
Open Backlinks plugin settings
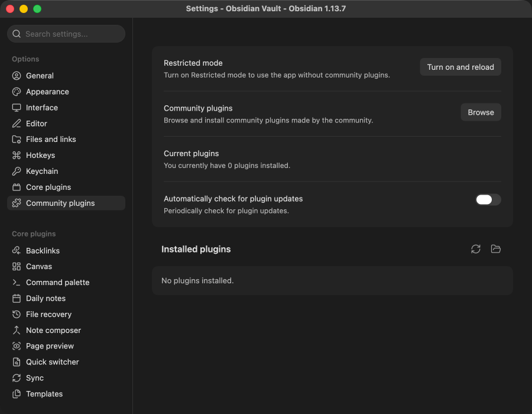[66, 250]
